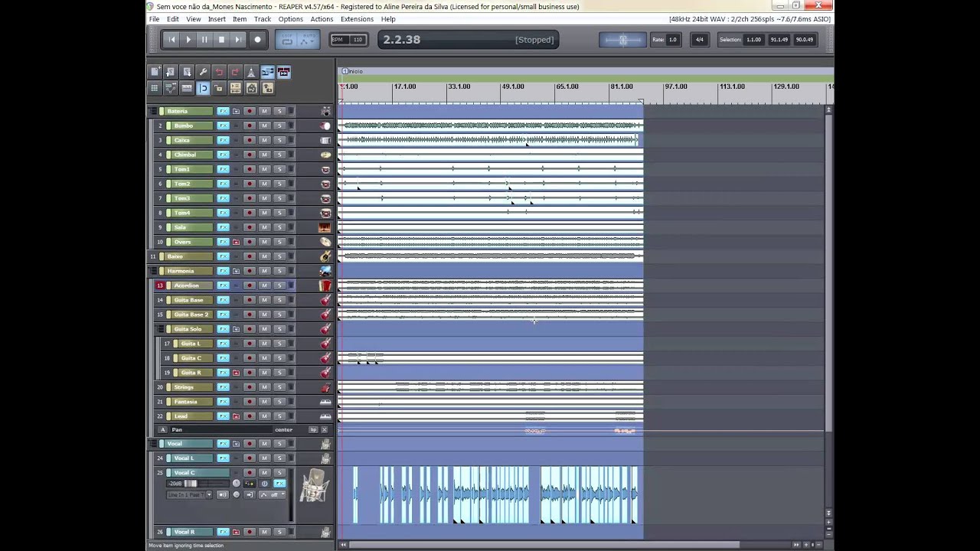This screenshot has height=551, width=980.
Task: Pause playback in the transport bar
Action: coord(204,40)
